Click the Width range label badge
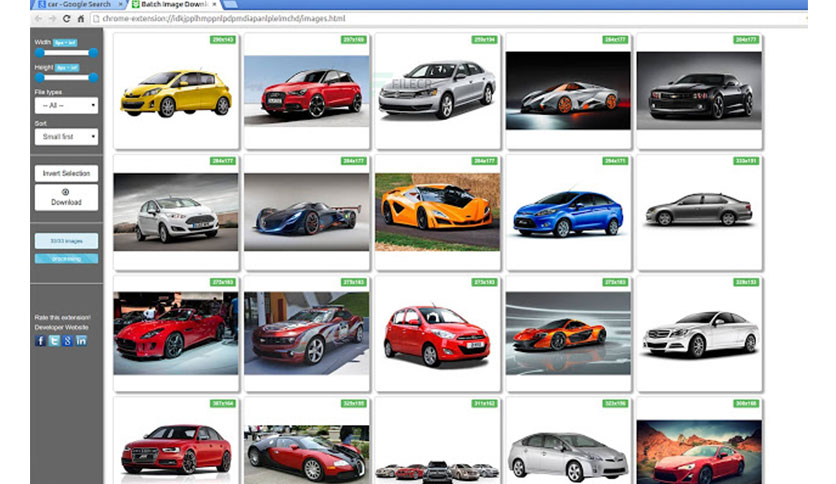 [x=65, y=43]
